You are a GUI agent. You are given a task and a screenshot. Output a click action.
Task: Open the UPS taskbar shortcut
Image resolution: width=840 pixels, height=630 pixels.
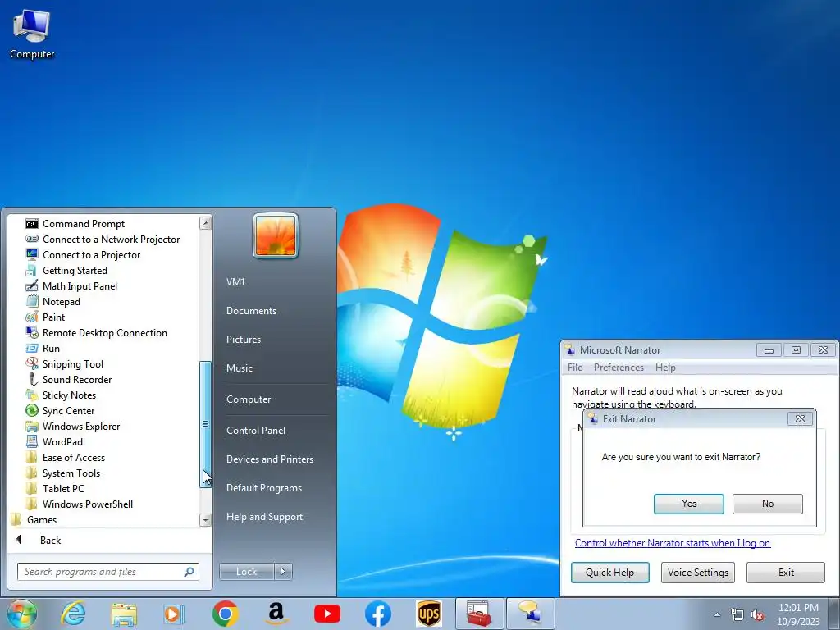tap(428, 614)
